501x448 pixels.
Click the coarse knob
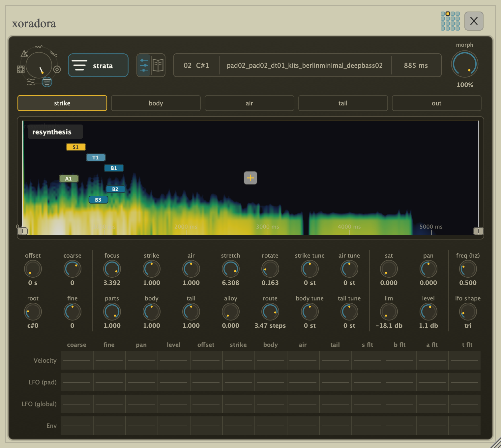pos(73,269)
